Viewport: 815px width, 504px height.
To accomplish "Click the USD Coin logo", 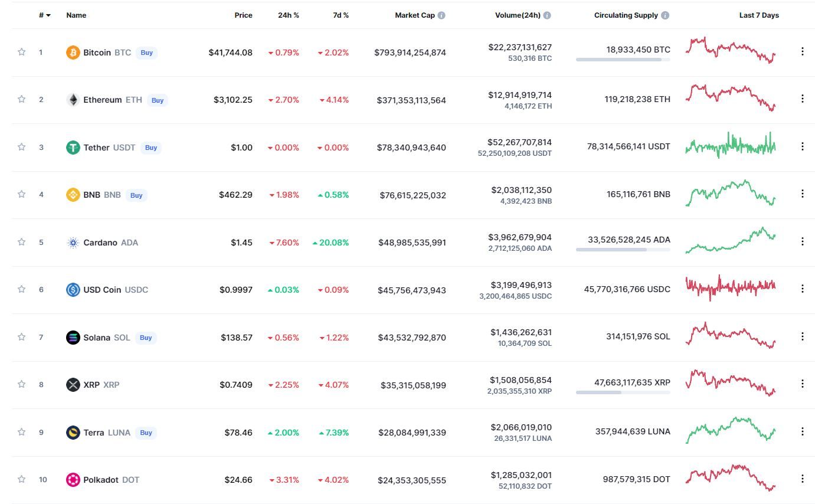I will point(73,290).
